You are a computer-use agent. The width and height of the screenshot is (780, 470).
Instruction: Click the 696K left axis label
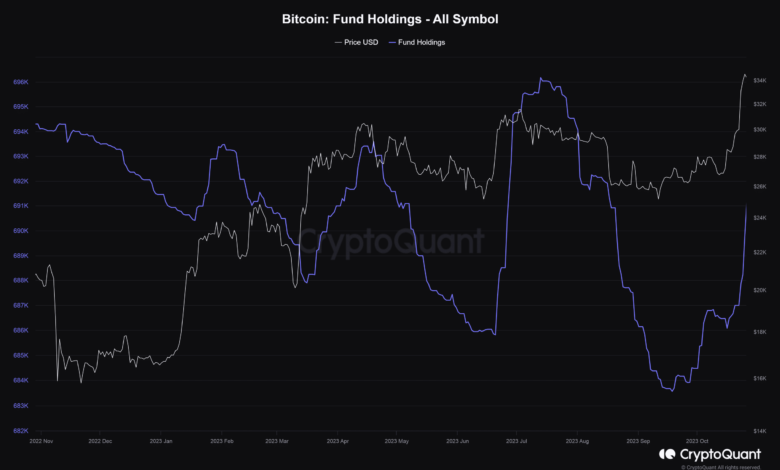18,83
